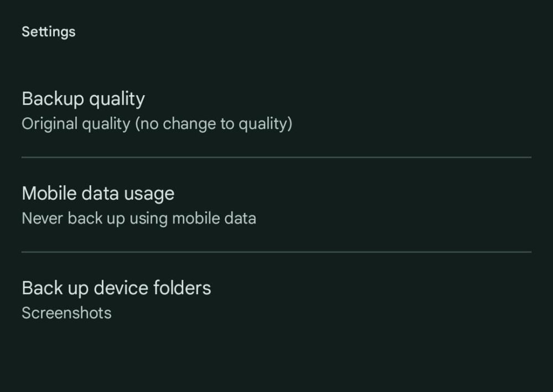Tap the word 'Screenshots' under device folders
Screen dimensions: 553x392
point(66,313)
